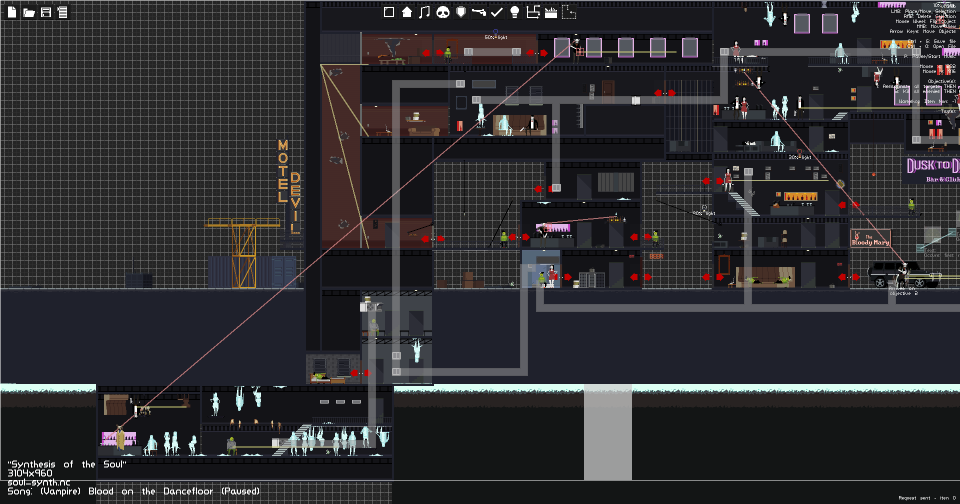
Task: Select the small brick shed with windows
Action: tap(331, 368)
